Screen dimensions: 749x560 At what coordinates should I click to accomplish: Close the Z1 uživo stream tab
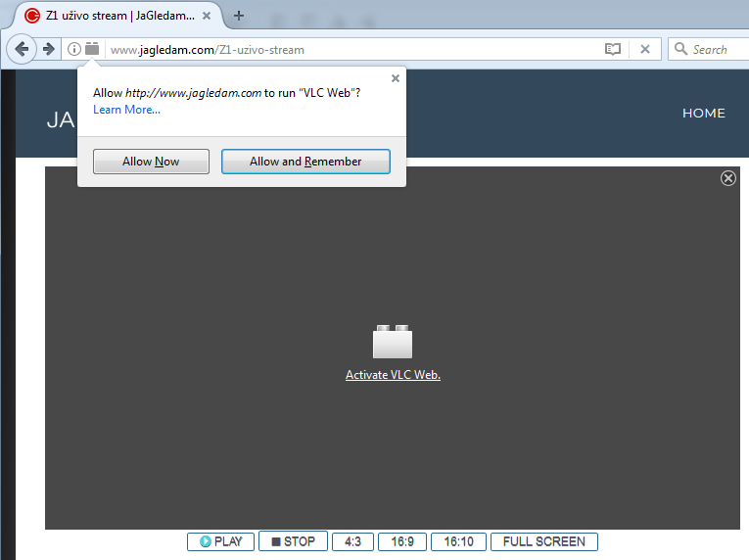pos(207,16)
